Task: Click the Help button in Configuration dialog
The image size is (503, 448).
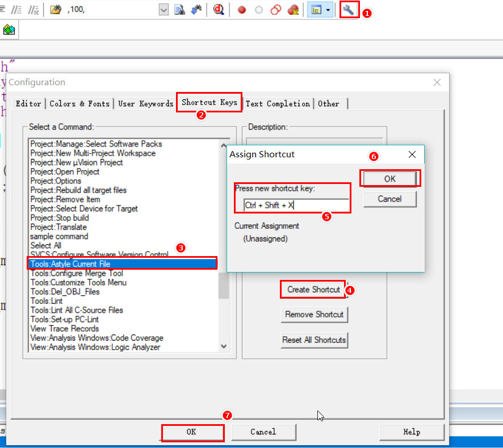Action: click(412, 432)
